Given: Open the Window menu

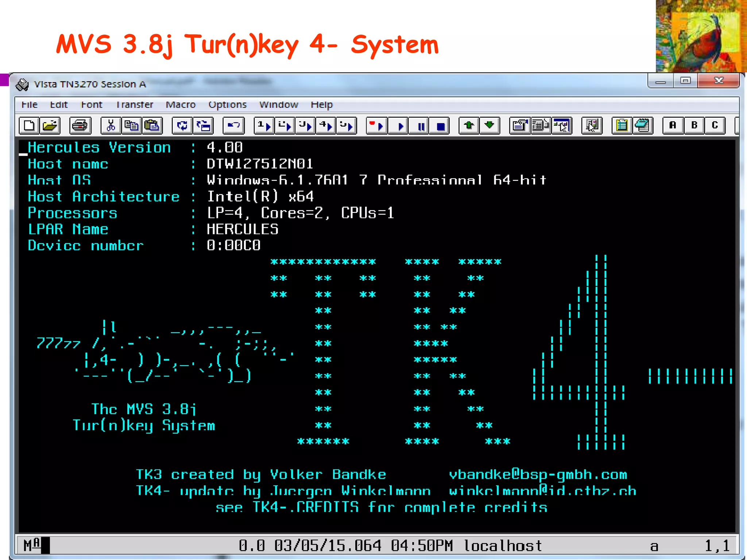Looking at the screenshot, I should click(x=279, y=105).
